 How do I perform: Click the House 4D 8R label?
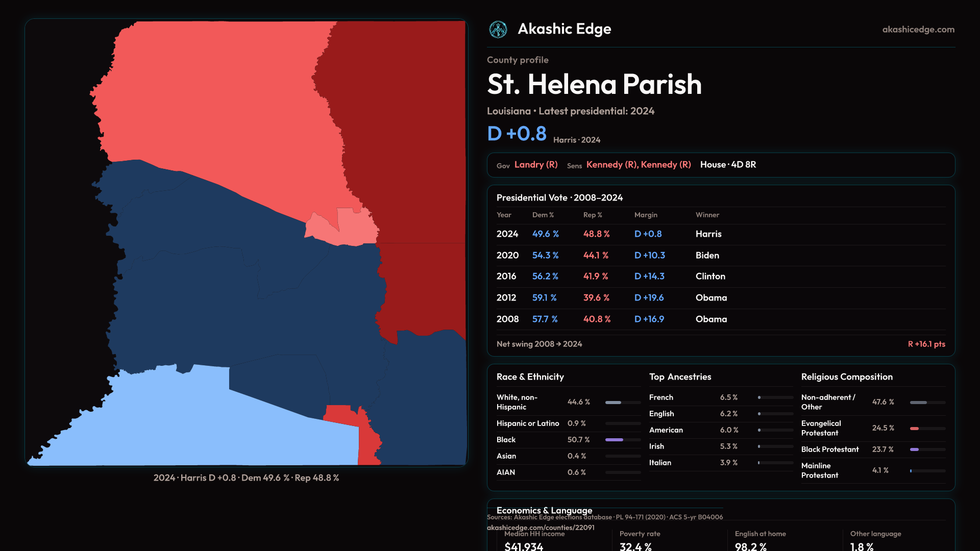[x=728, y=165]
